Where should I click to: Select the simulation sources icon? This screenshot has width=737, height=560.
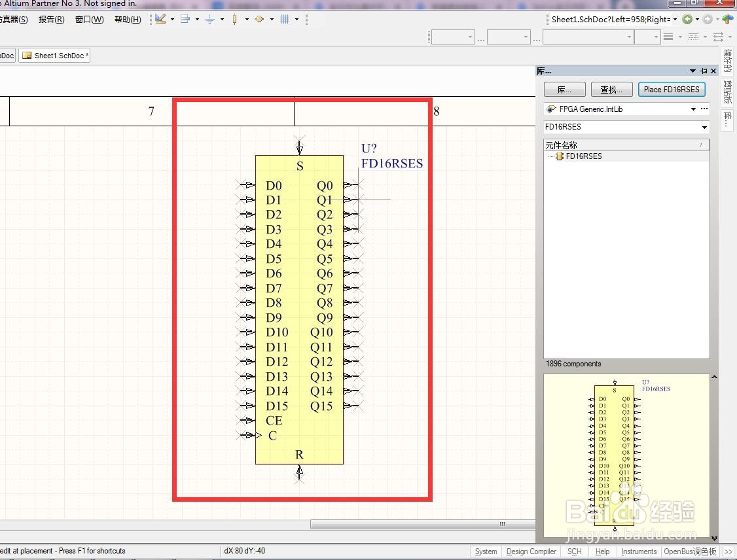[x=259, y=19]
